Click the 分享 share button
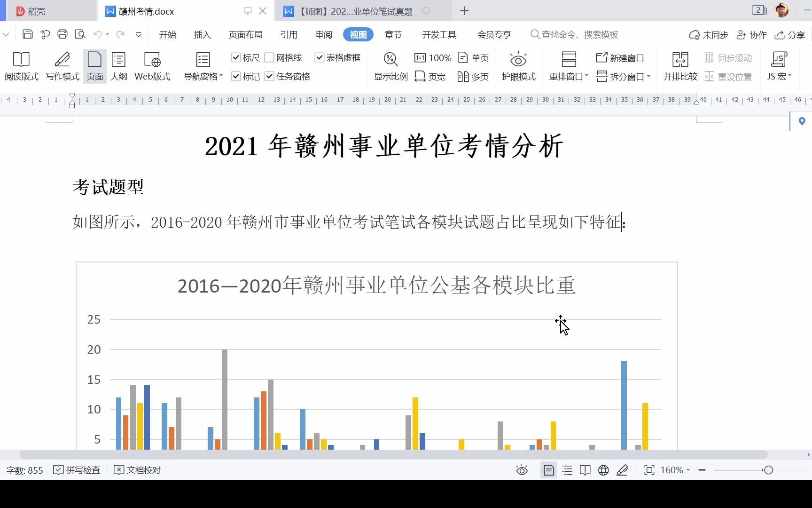Screen dimensions: 812x508 coord(790,35)
